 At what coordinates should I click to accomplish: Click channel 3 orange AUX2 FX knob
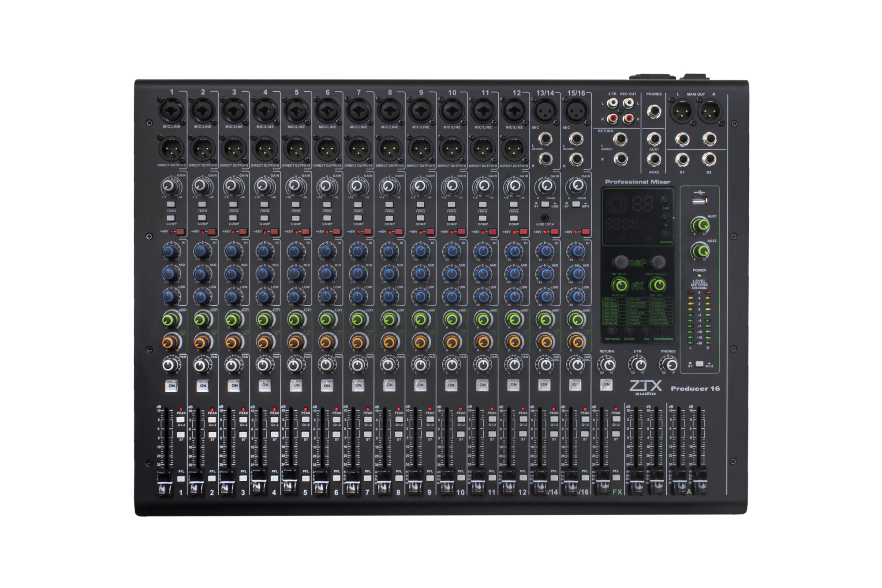[x=232, y=342]
